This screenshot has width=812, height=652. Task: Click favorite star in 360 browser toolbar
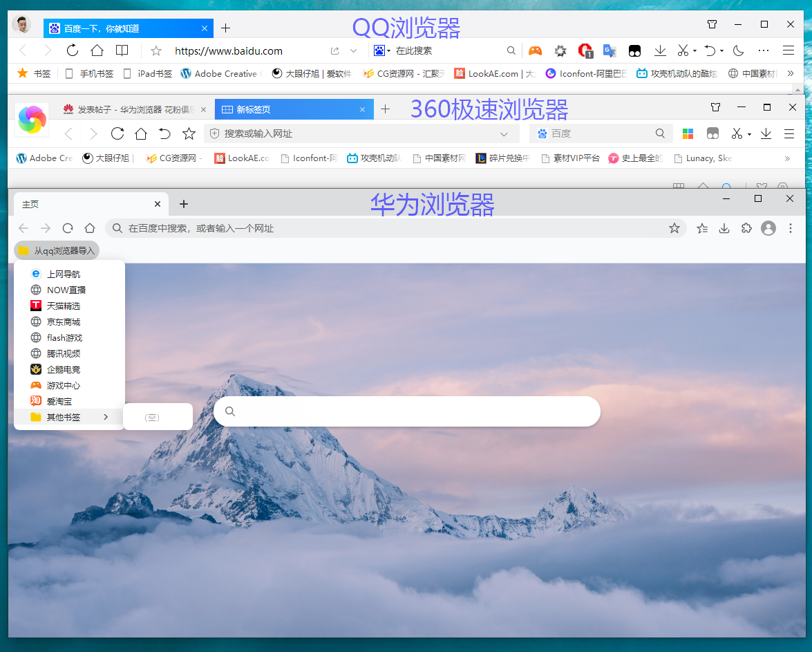point(189,133)
